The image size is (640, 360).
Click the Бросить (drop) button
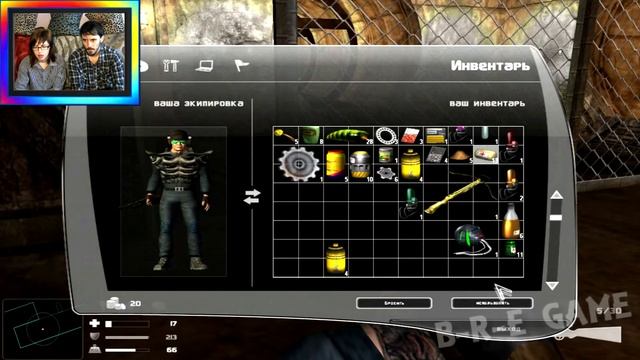(394, 303)
